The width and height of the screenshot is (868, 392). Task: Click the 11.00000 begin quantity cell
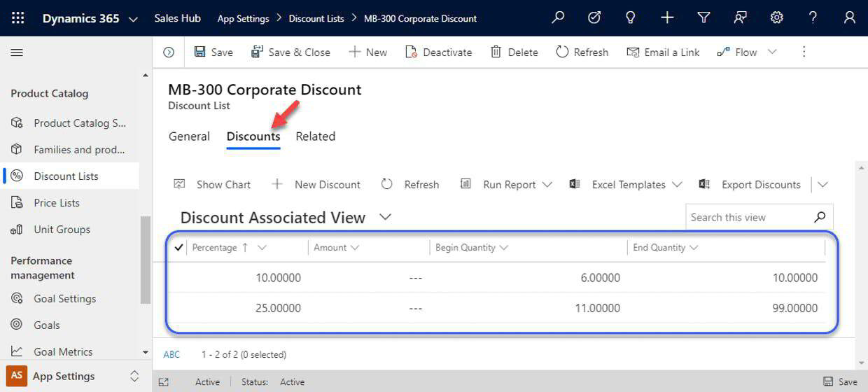point(597,308)
